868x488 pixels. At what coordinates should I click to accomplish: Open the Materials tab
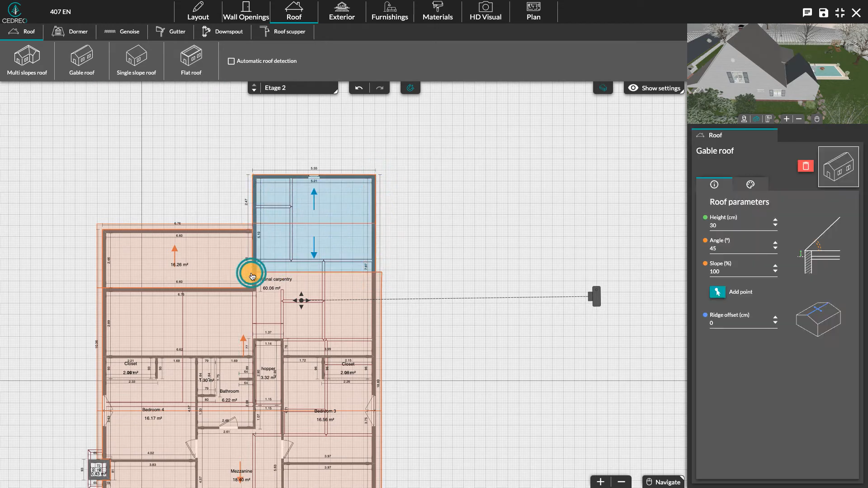(438, 11)
